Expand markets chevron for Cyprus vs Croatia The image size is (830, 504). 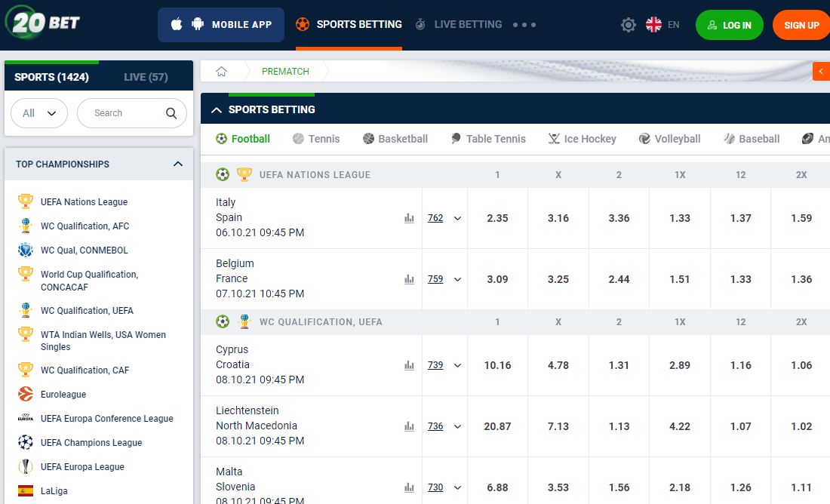point(457,365)
